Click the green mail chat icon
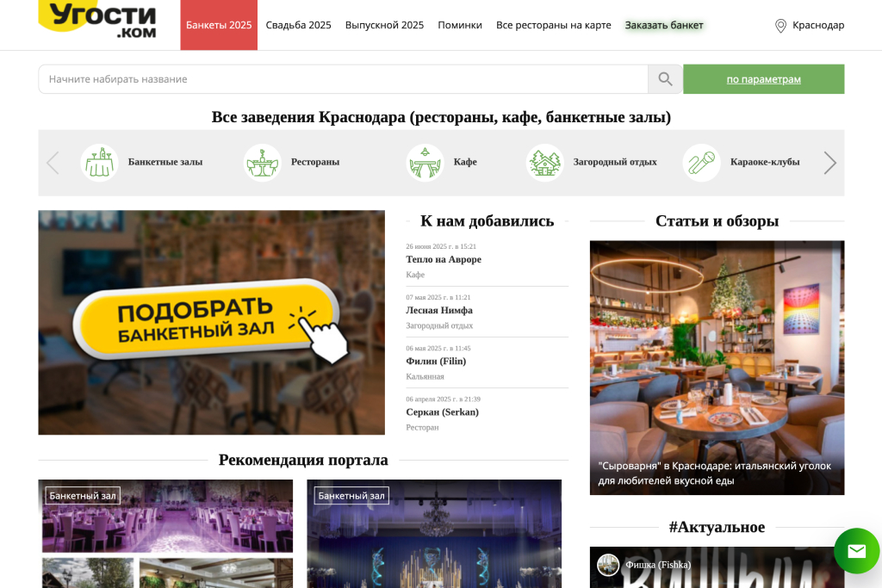 856,551
